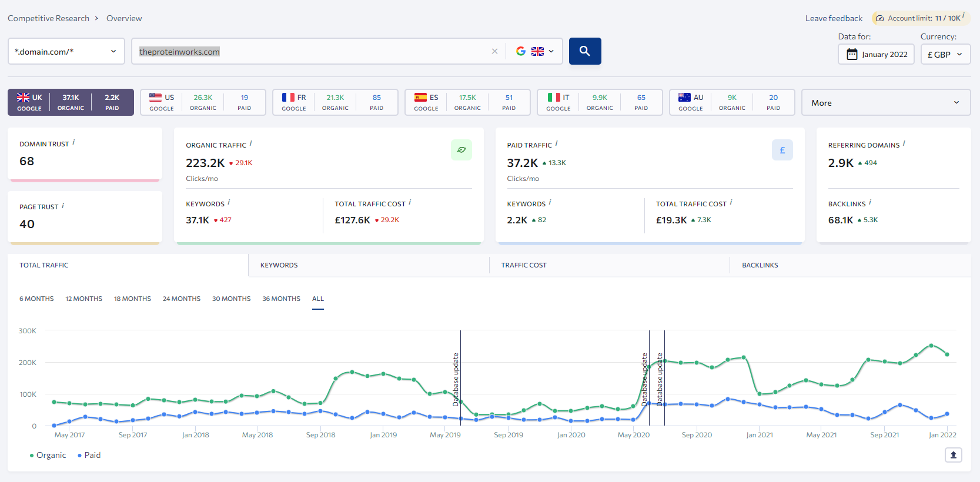Switch to the Backlinks chart tab
Image resolution: width=980 pixels, height=482 pixels.
click(x=760, y=265)
